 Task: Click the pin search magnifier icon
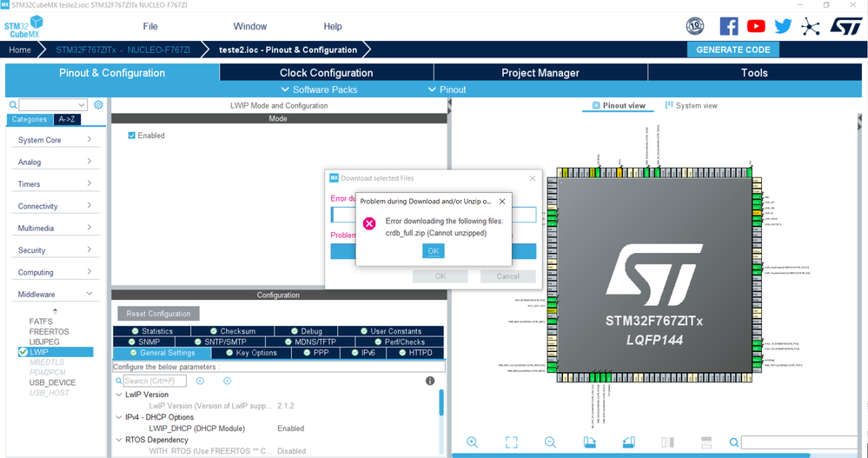point(734,442)
